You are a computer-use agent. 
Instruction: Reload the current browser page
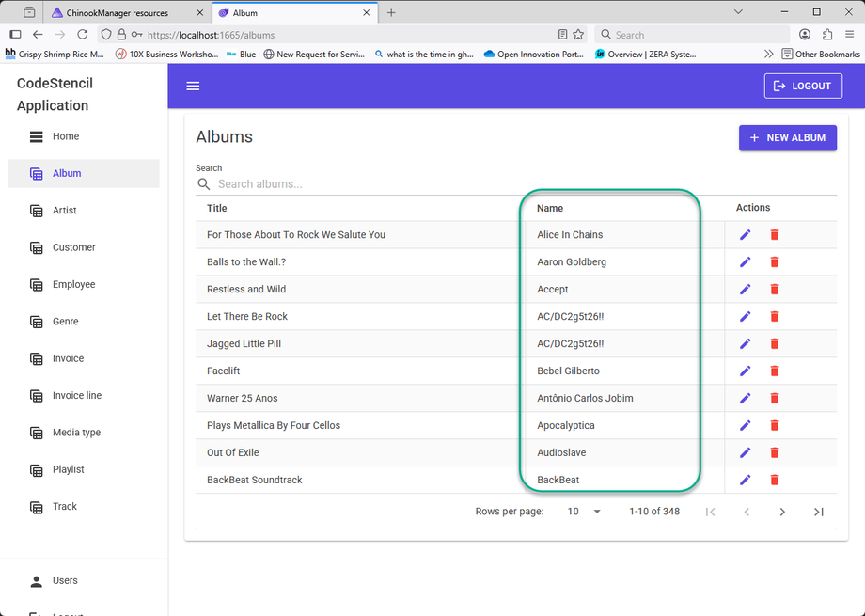coord(82,35)
